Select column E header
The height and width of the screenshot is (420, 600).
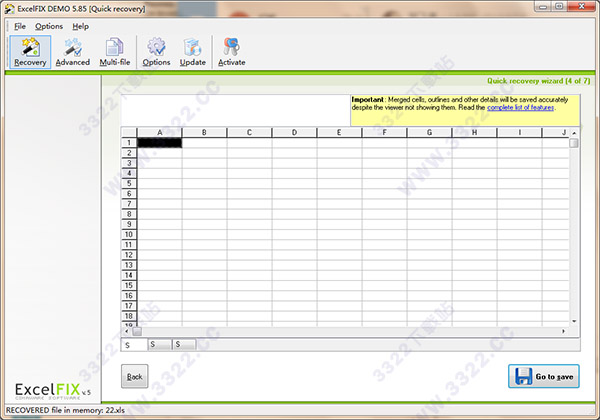pyautogui.click(x=339, y=132)
